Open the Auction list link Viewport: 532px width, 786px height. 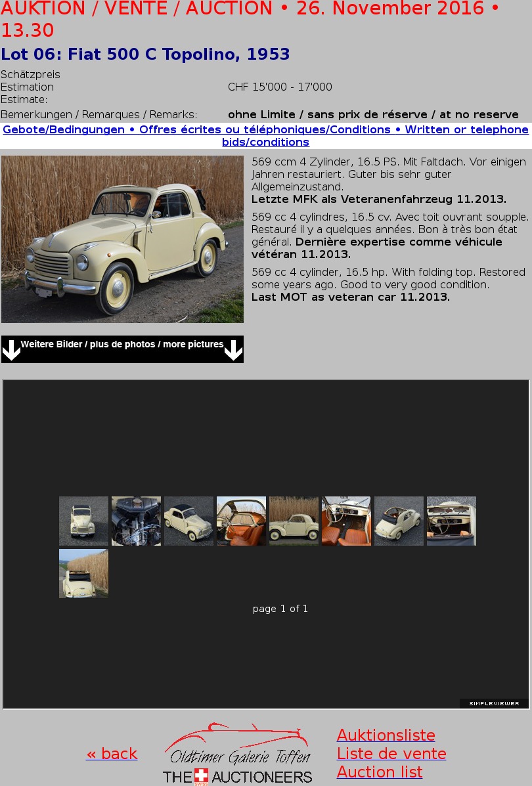point(380,772)
